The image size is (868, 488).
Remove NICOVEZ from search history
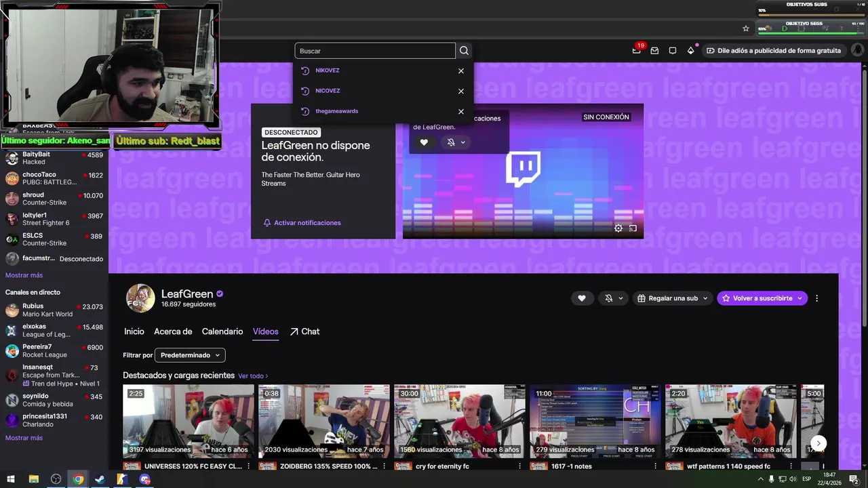tap(461, 91)
